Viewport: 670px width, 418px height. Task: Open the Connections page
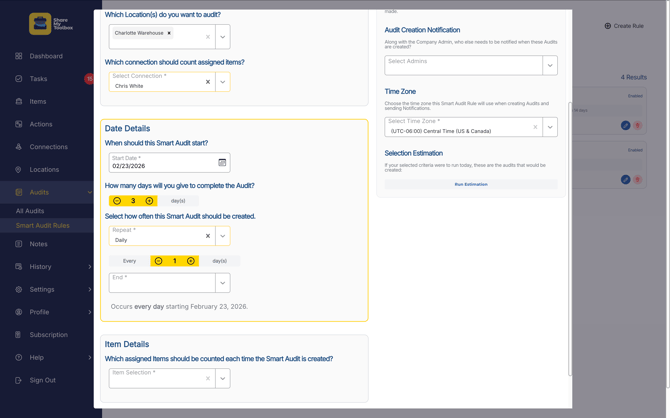coord(49,147)
